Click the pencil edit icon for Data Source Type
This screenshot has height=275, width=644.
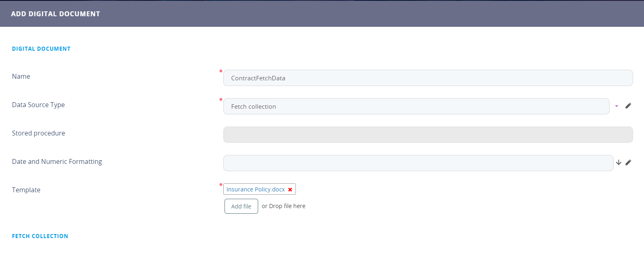click(628, 106)
